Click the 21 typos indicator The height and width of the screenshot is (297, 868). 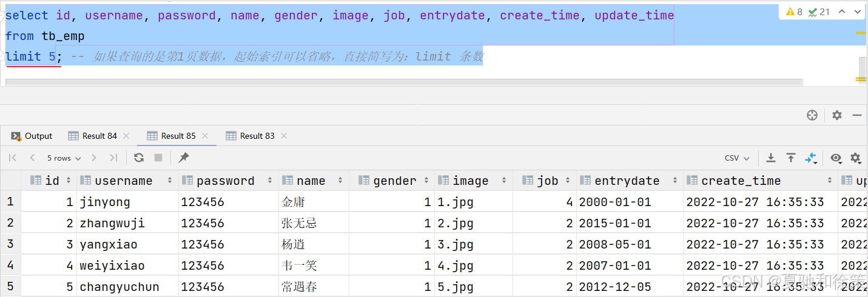tap(818, 12)
